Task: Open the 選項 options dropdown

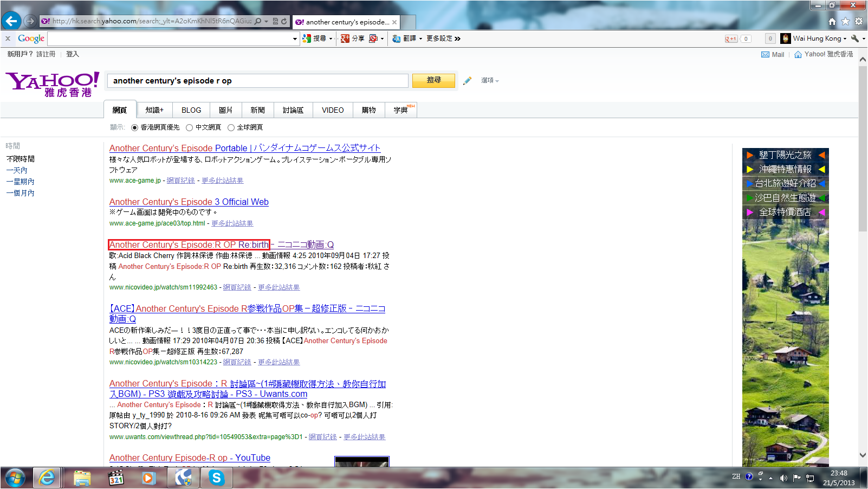Action: click(490, 80)
